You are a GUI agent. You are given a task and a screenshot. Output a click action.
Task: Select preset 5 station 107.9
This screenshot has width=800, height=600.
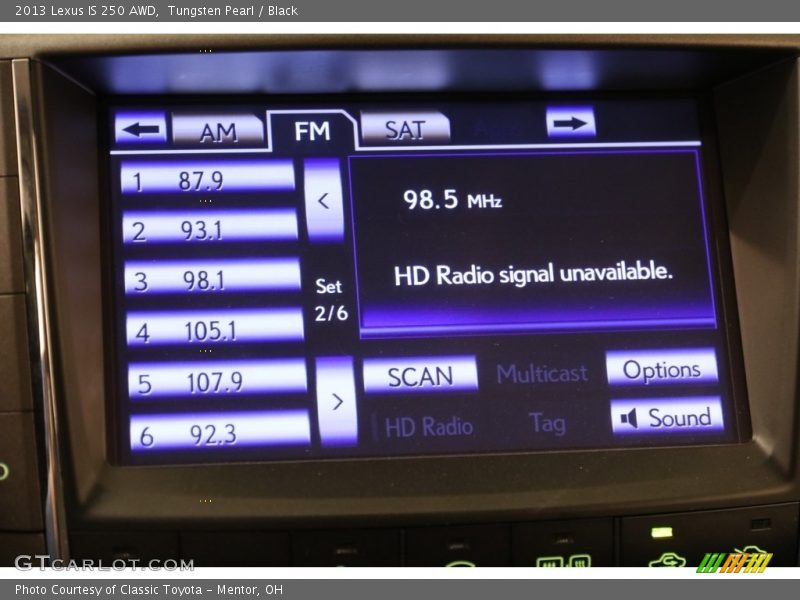(x=217, y=380)
